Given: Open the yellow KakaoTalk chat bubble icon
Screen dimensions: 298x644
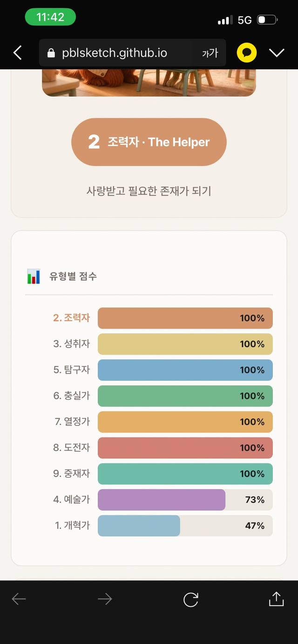Looking at the screenshot, I should (x=247, y=53).
